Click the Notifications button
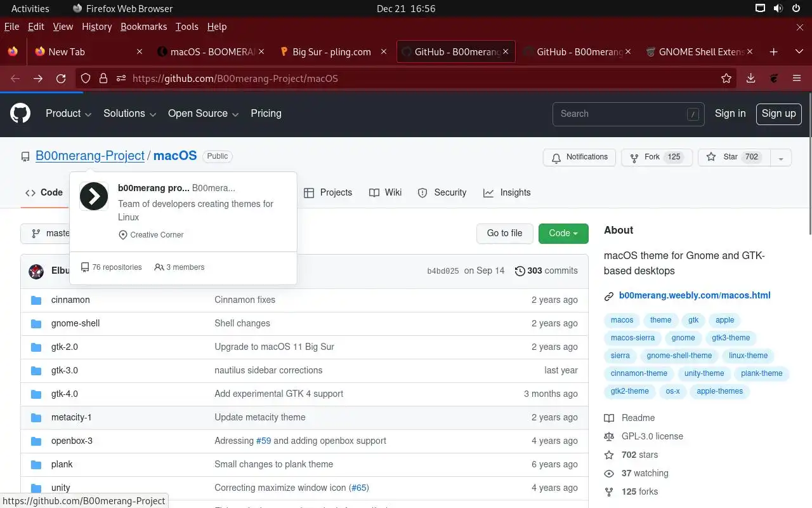Image resolution: width=812 pixels, height=508 pixels. pos(579,157)
